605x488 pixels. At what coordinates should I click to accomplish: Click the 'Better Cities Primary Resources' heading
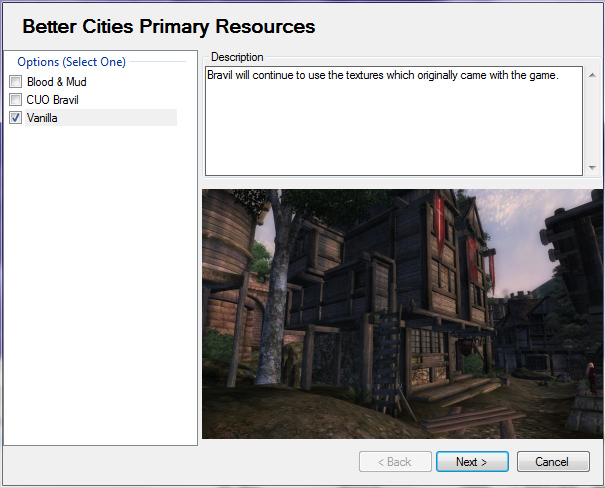168,26
